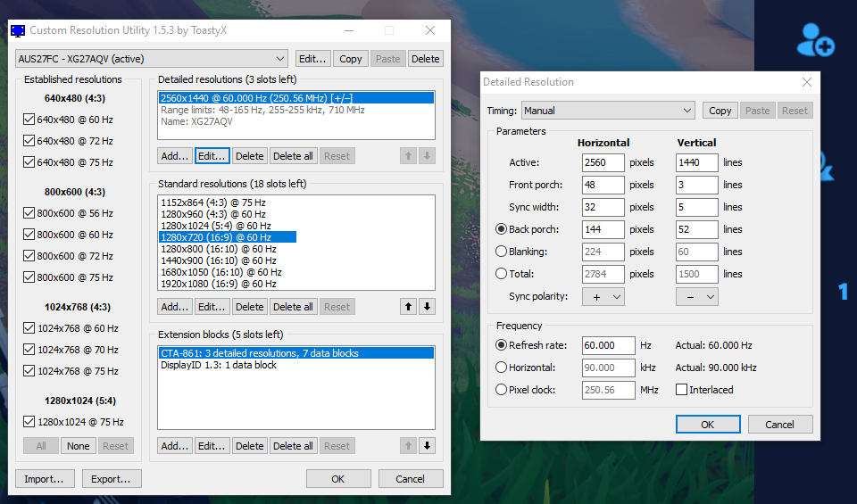The height and width of the screenshot is (504, 857).
Task: Enable the Interlaced checkbox
Action: [x=681, y=390]
